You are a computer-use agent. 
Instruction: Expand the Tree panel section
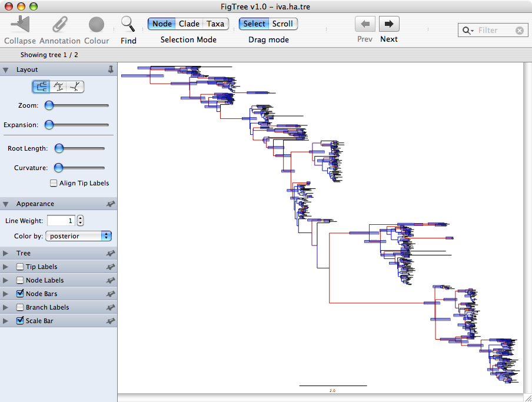click(6, 253)
